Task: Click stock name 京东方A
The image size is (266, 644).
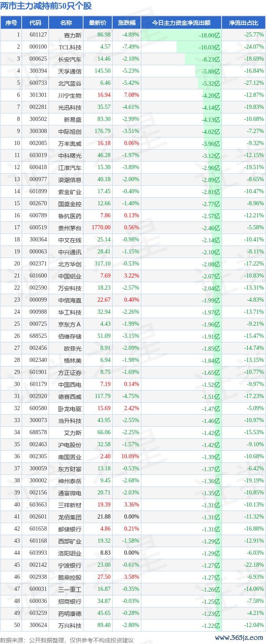Action: click(70, 324)
